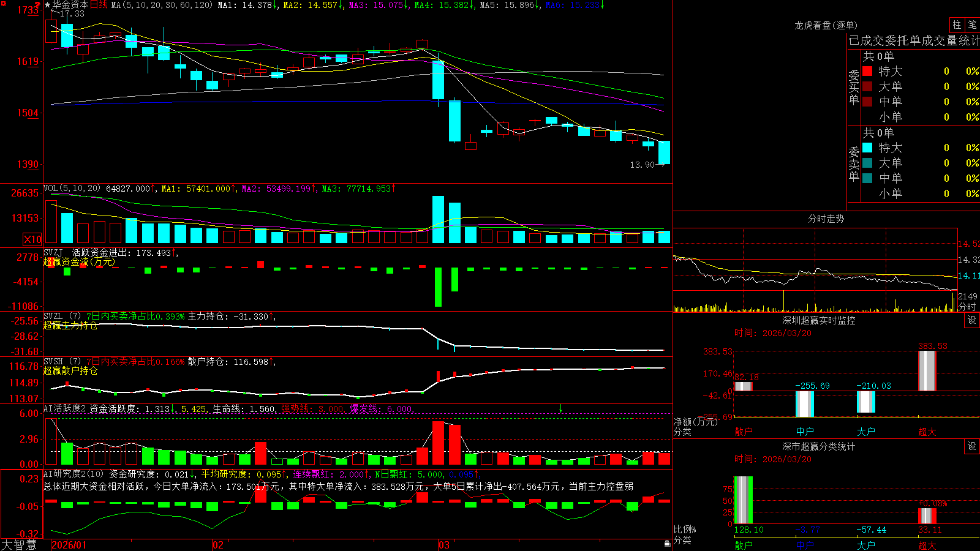Click the 大智慧 logo in bottom-left corner
The height and width of the screenshot is (551, 980).
(19, 544)
